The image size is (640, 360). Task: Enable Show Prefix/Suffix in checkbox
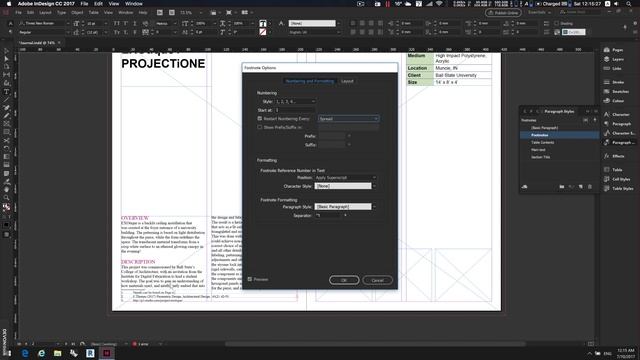click(x=260, y=127)
